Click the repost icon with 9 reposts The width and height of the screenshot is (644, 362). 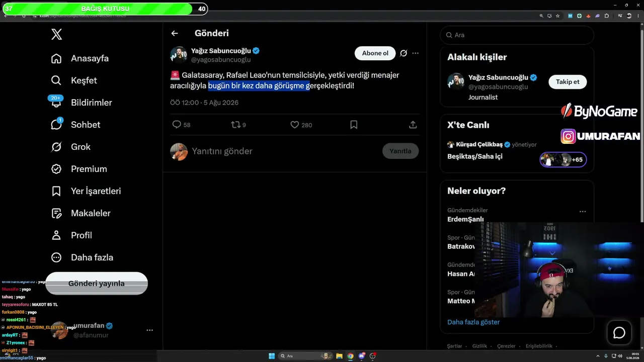tap(235, 125)
